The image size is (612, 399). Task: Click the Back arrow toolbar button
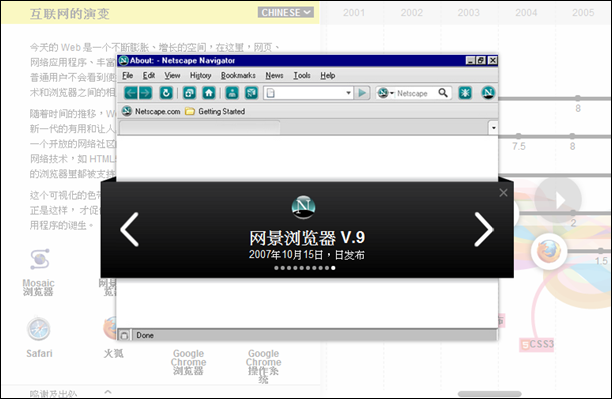pyautogui.click(x=131, y=93)
